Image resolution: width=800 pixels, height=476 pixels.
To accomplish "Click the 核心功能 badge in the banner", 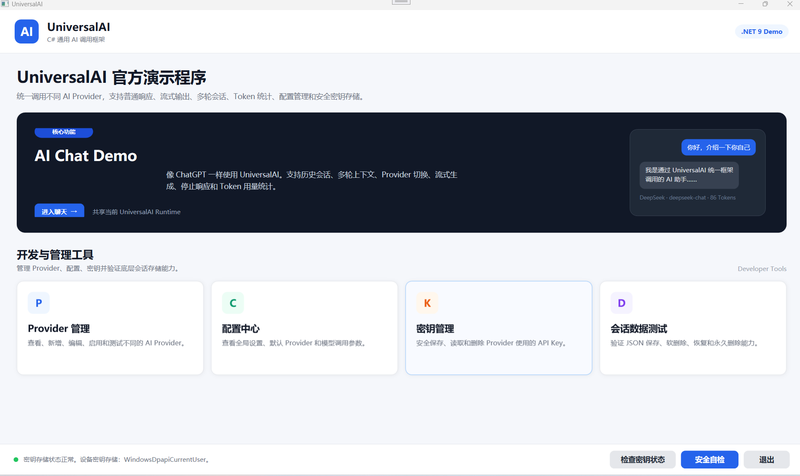I will [x=64, y=132].
